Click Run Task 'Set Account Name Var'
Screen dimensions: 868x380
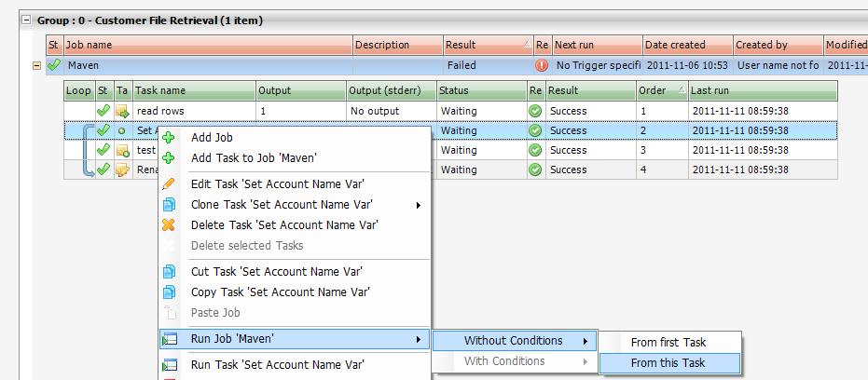277,365
